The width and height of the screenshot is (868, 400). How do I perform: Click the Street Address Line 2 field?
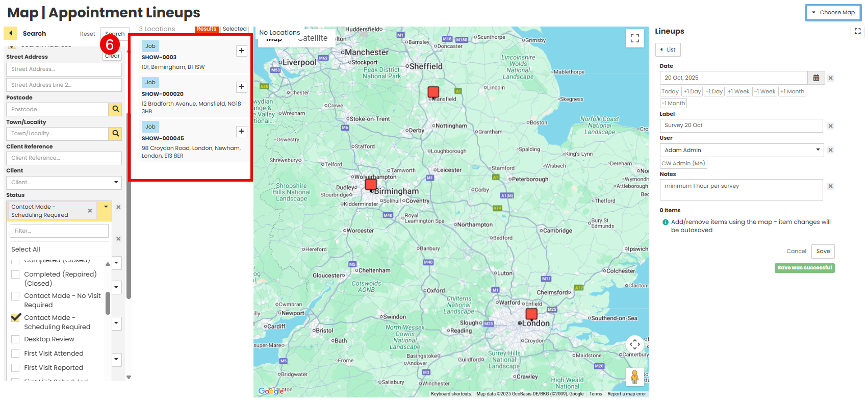[64, 85]
